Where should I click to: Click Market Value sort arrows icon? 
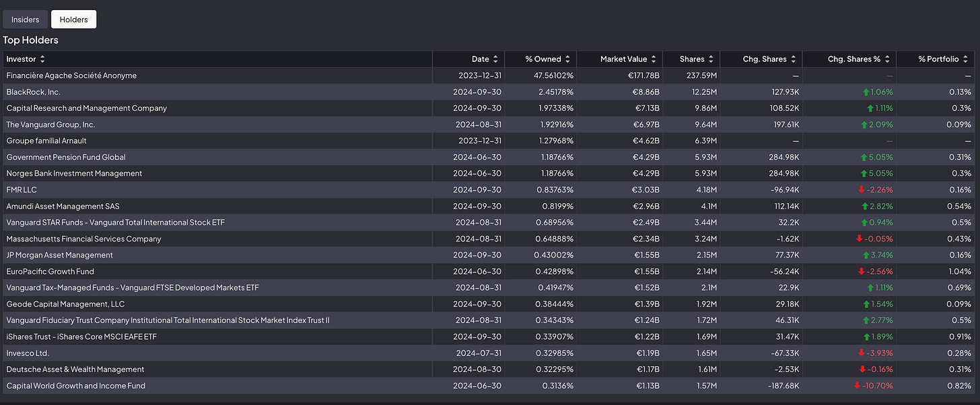[x=654, y=59]
